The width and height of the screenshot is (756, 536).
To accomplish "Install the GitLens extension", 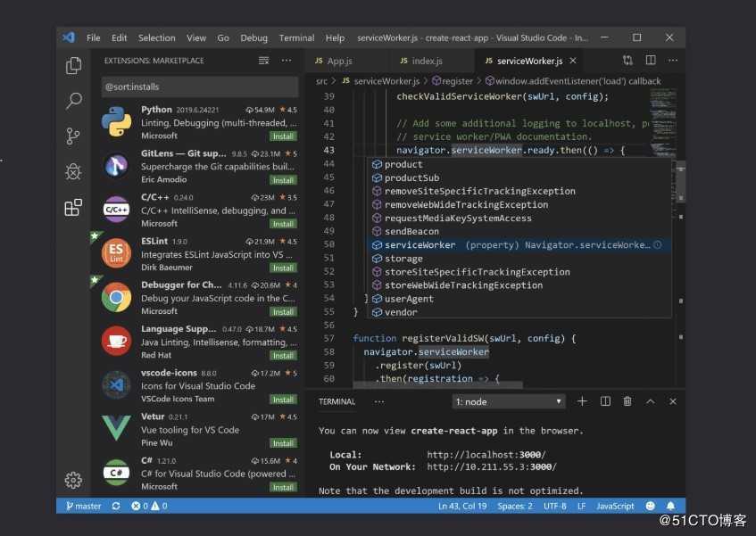I will [283, 180].
